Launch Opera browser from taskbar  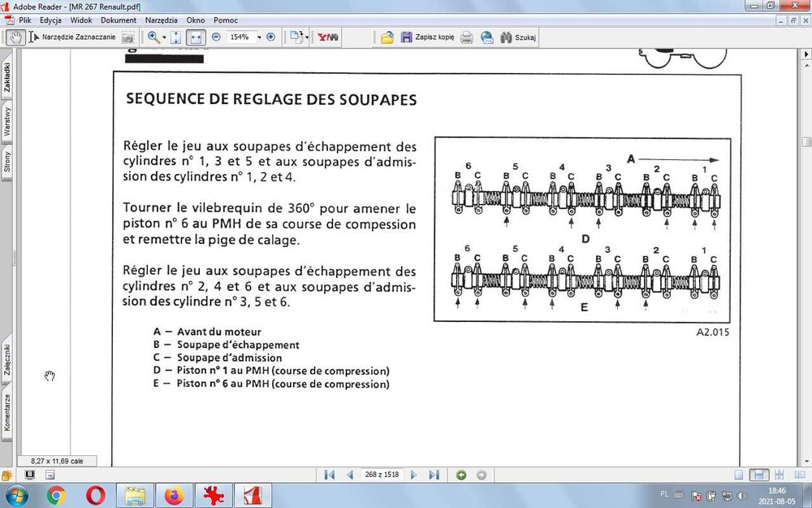96,496
